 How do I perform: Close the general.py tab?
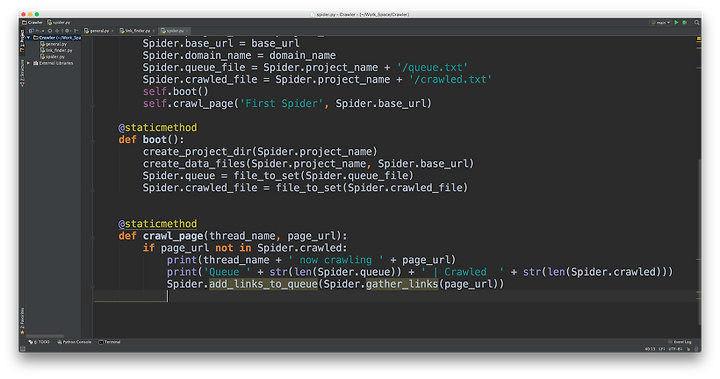[x=112, y=31]
